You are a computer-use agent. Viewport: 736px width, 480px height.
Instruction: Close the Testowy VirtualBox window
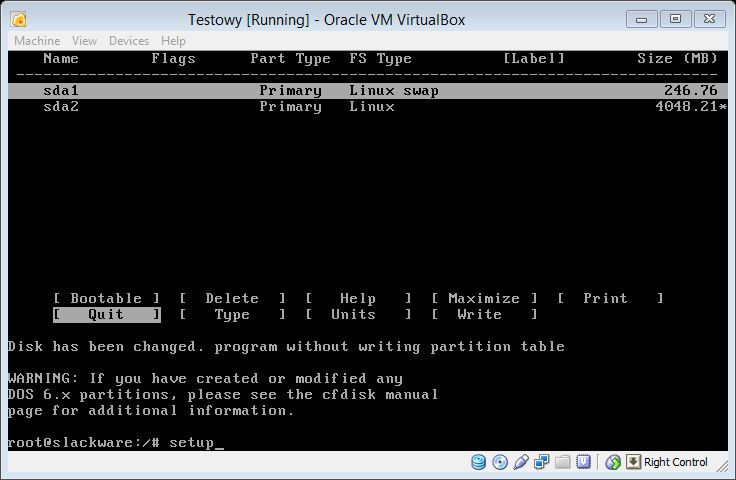[x=709, y=19]
